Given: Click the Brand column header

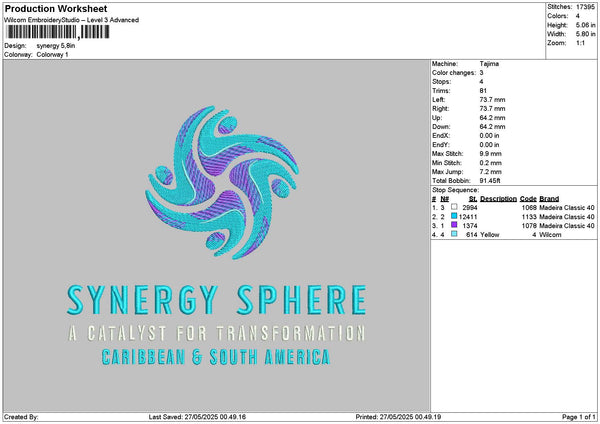Looking at the screenshot, I should click(549, 198).
